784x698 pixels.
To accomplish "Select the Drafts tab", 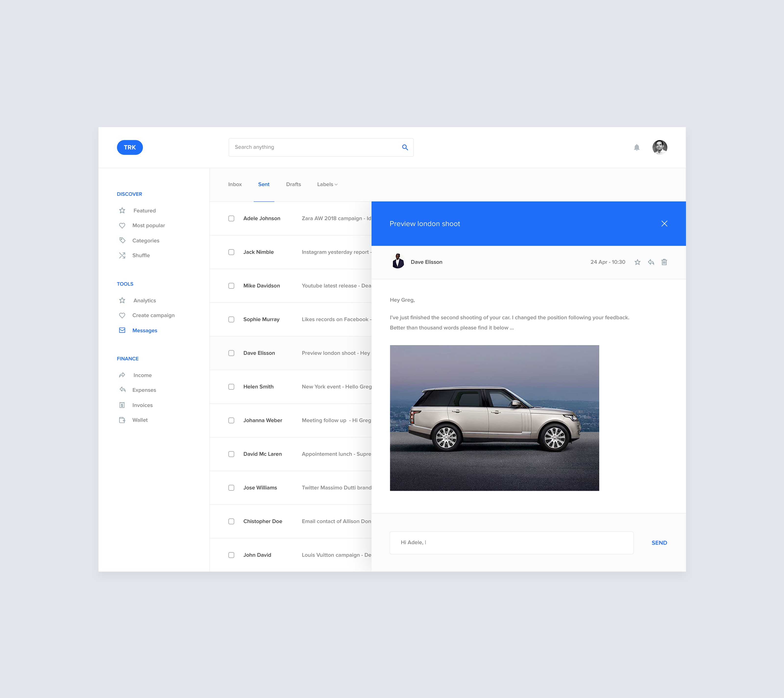I will pos(294,184).
